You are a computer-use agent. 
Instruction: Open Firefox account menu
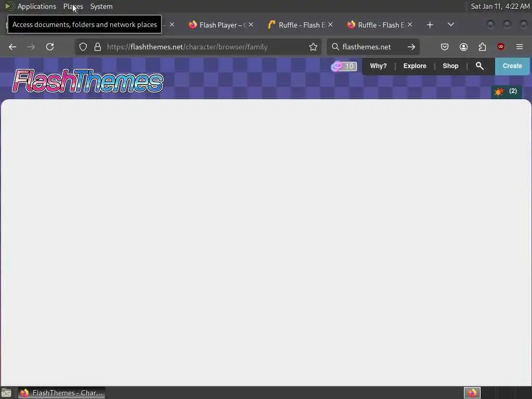pos(463,47)
